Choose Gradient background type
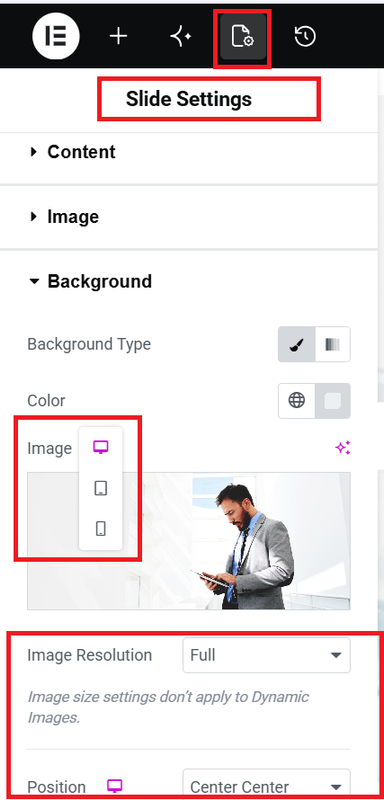384x800 pixels. click(x=332, y=344)
